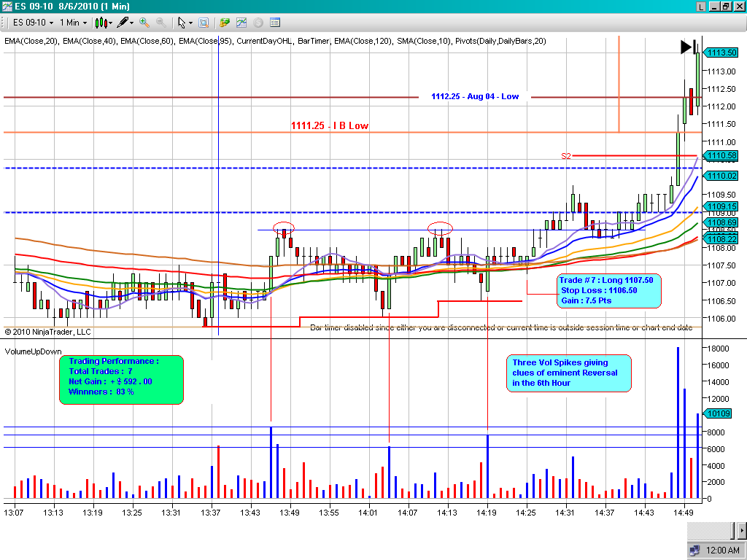The height and width of the screenshot is (560, 747).
Task: Select the Trade #7 annotation box
Action: click(x=609, y=290)
